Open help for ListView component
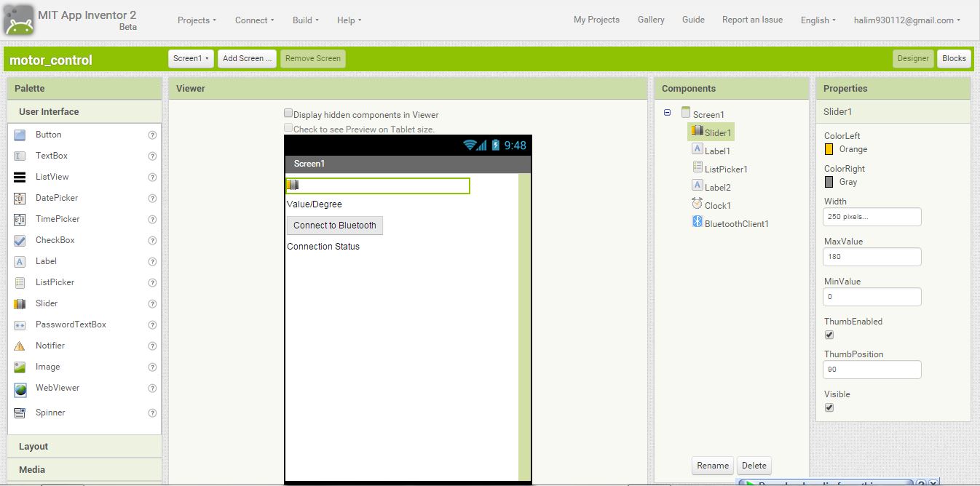The image size is (980, 486). click(153, 177)
